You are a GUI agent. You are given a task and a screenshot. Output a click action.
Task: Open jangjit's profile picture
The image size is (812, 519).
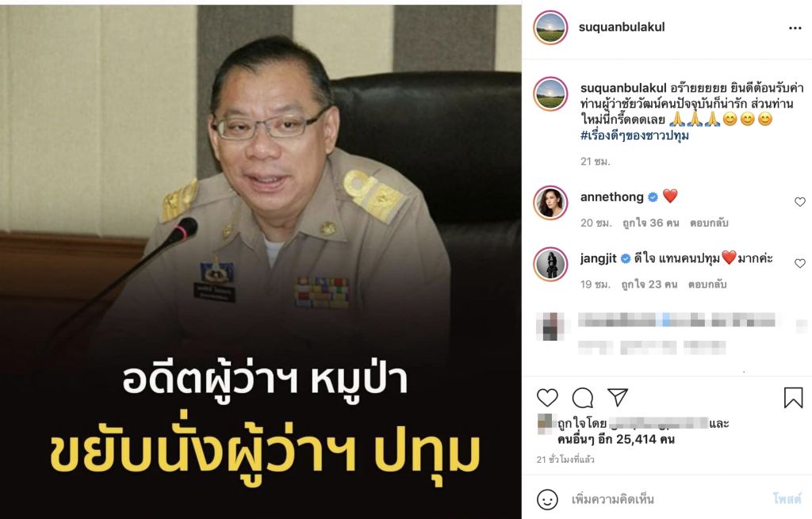[x=550, y=265]
